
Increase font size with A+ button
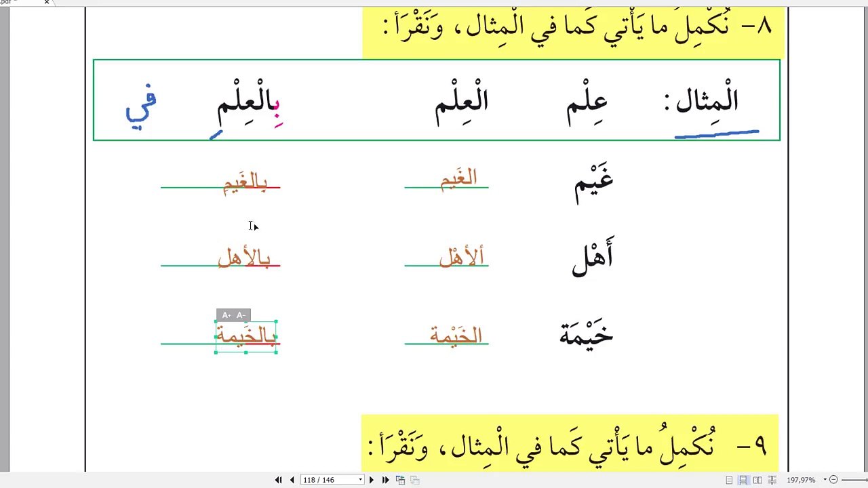tap(226, 315)
